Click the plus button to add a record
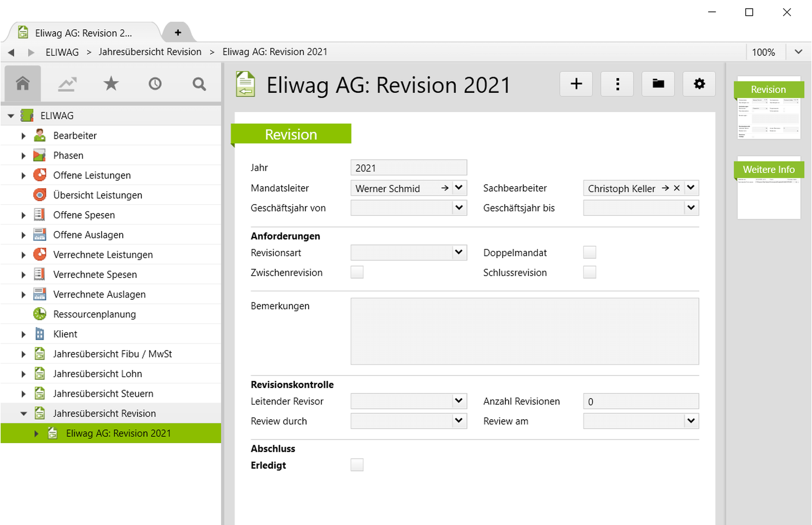The width and height of the screenshot is (812, 525). click(x=576, y=84)
